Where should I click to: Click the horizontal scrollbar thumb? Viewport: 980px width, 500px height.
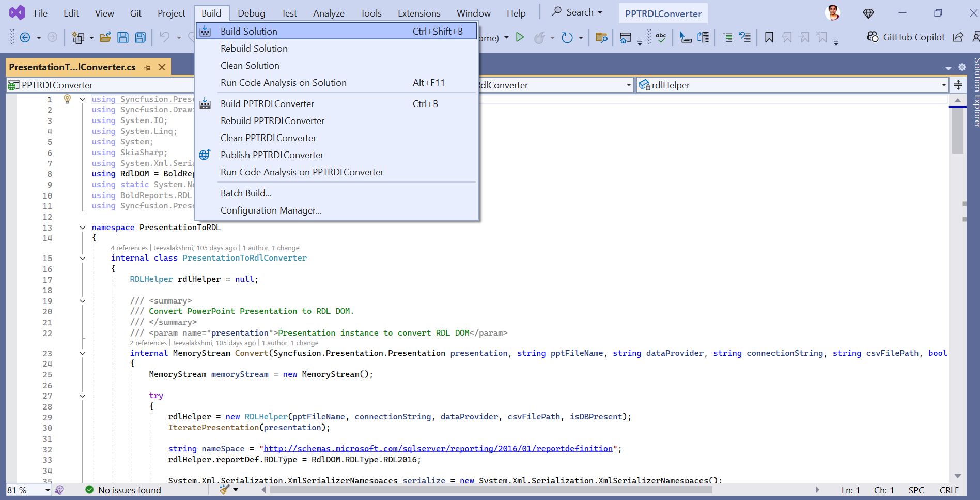pyautogui.click(x=491, y=490)
